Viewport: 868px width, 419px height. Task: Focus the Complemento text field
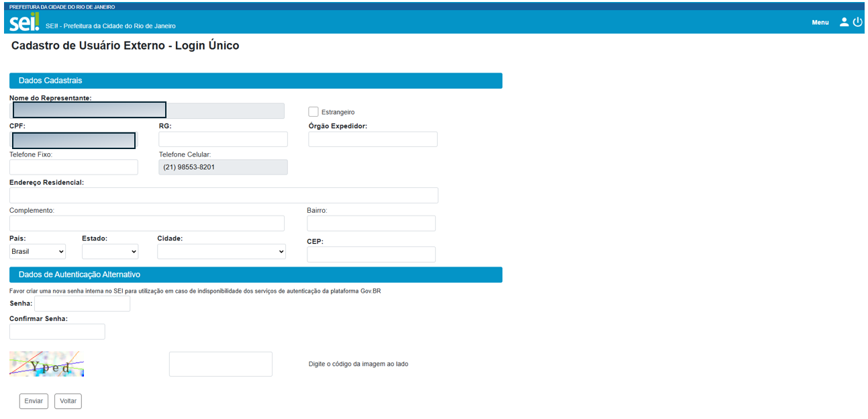(x=147, y=224)
